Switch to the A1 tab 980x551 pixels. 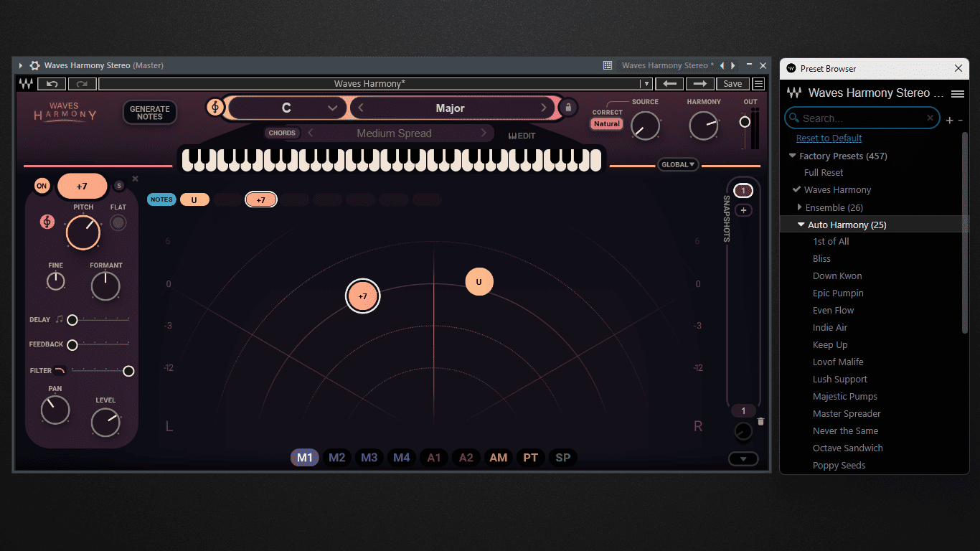point(434,458)
